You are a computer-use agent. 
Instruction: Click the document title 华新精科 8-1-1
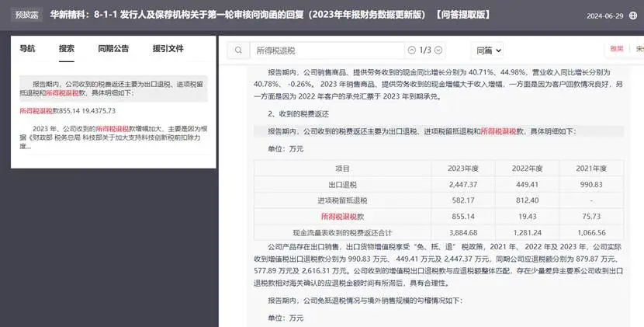click(270, 15)
